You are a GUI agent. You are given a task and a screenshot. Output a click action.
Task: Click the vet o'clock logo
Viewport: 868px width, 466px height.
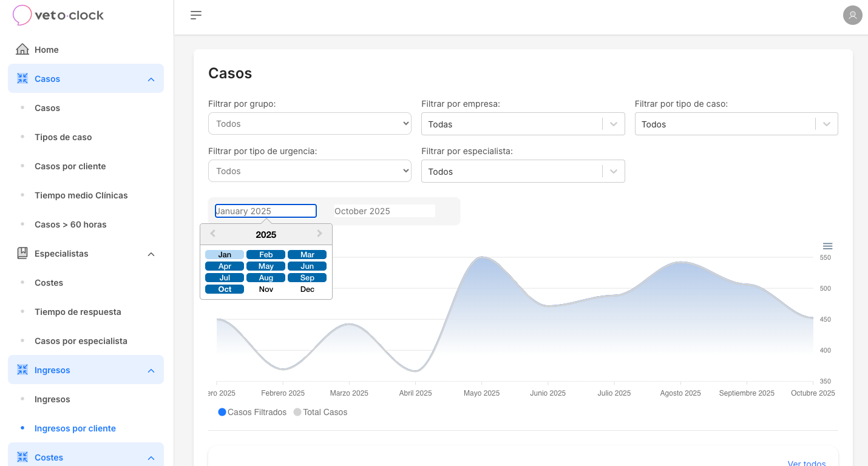click(x=58, y=15)
